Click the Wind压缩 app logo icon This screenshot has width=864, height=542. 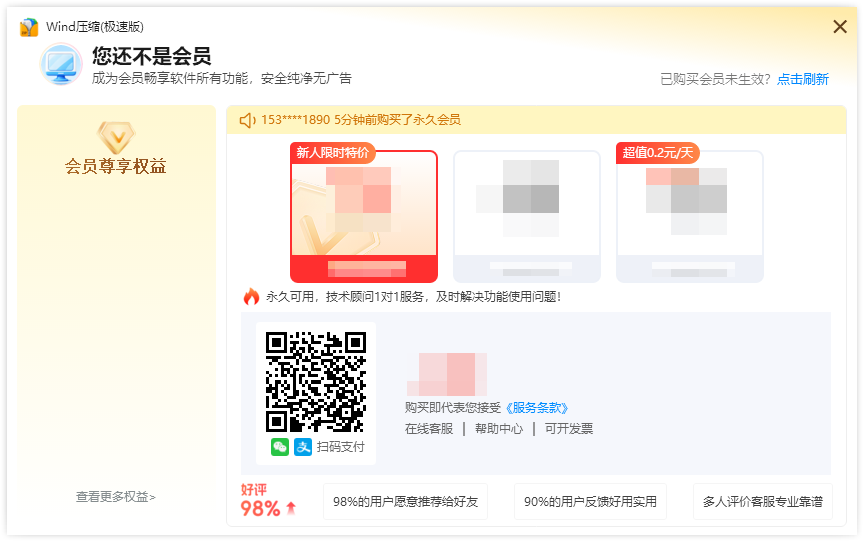pos(29,27)
